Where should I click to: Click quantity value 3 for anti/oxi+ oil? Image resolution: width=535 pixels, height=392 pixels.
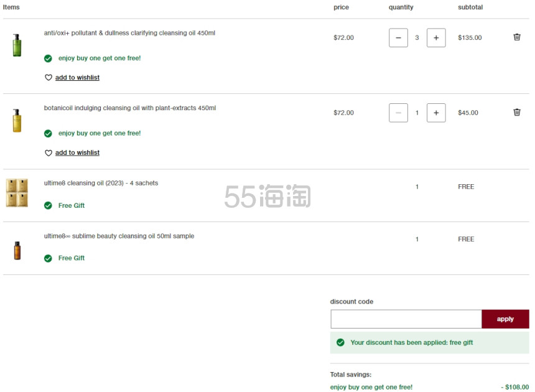coord(417,37)
